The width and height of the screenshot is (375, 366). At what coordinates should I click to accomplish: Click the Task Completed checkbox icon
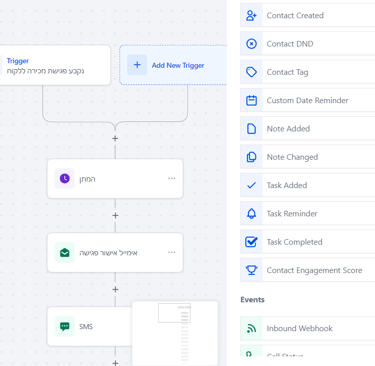coord(251,242)
